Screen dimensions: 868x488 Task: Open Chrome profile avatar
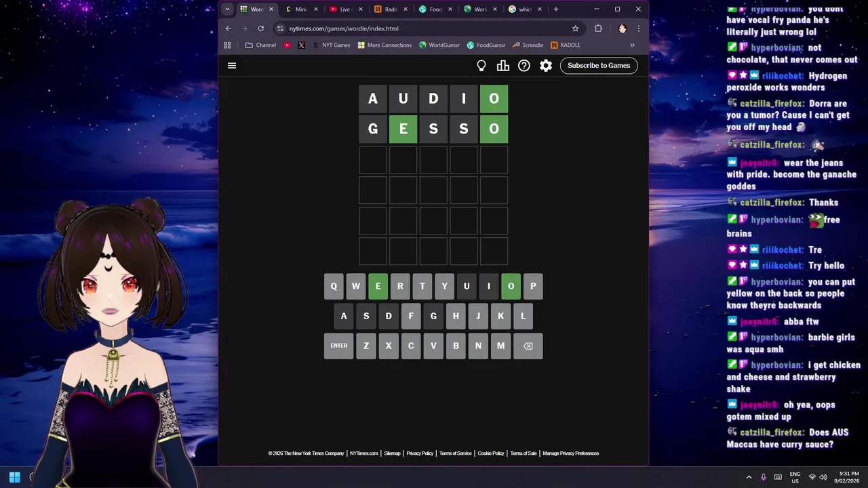tap(622, 28)
